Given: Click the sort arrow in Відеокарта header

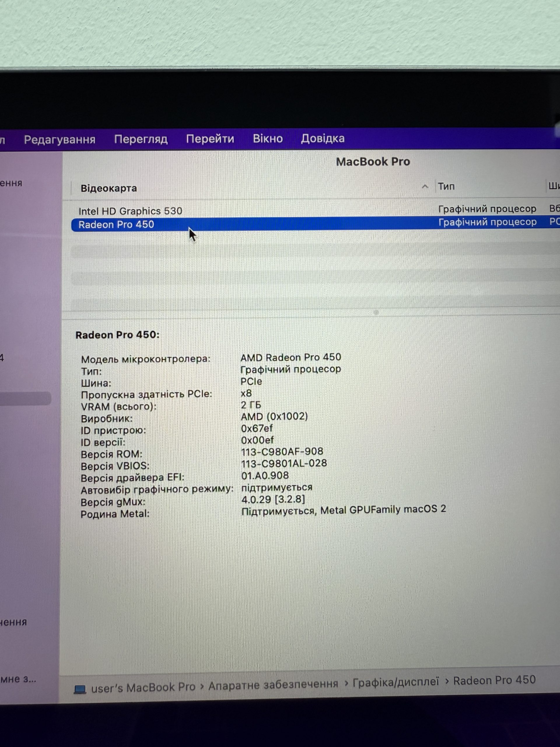Looking at the screenshot, I should click(x=425, y=186).
